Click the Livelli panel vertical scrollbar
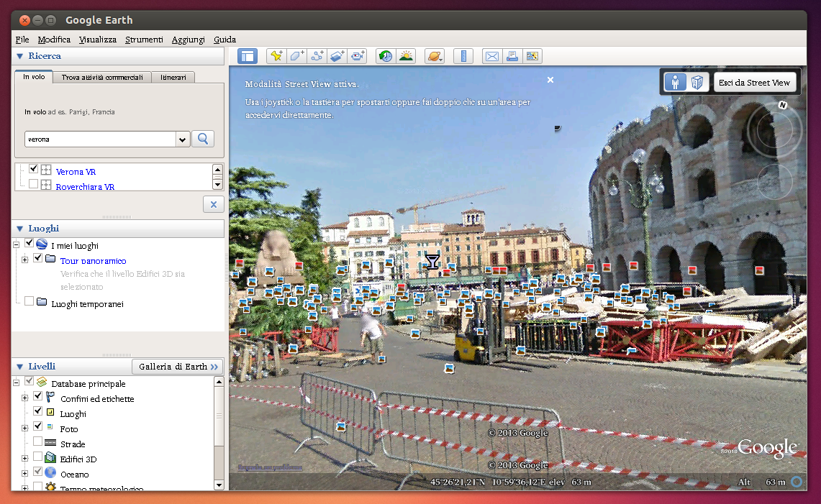 coord(219,434)
